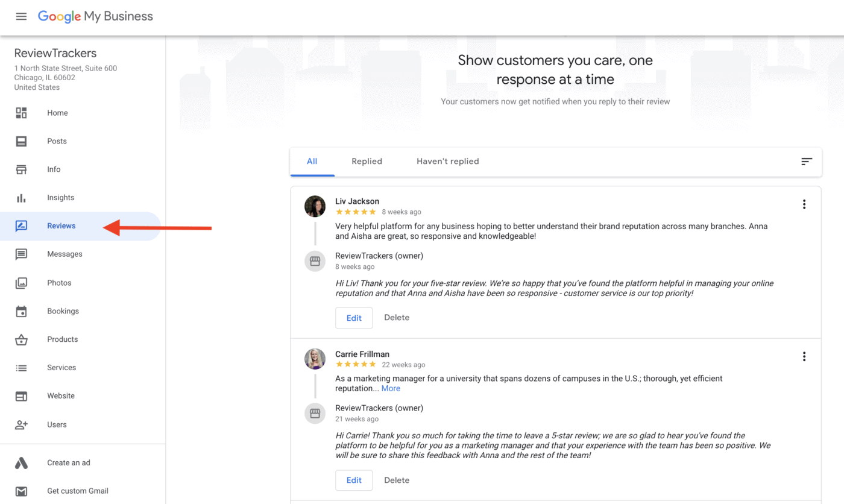Edit the reply to Liv Jackson's review

(353, 318)
